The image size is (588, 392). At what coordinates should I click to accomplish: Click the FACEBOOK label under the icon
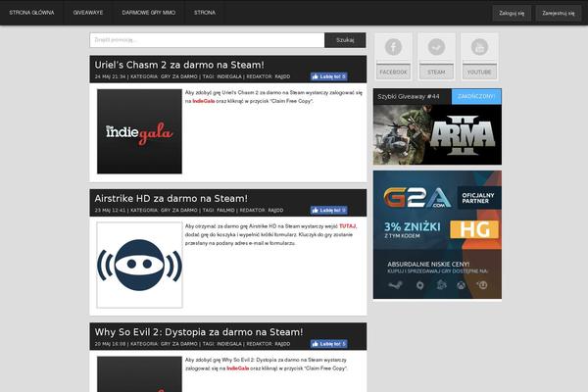(393, 72)
